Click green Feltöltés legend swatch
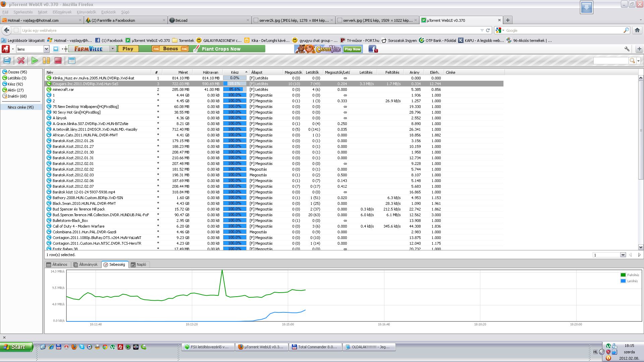Image resolution: width=644 pixels, height=362 pixels. (x=623, y=275)
